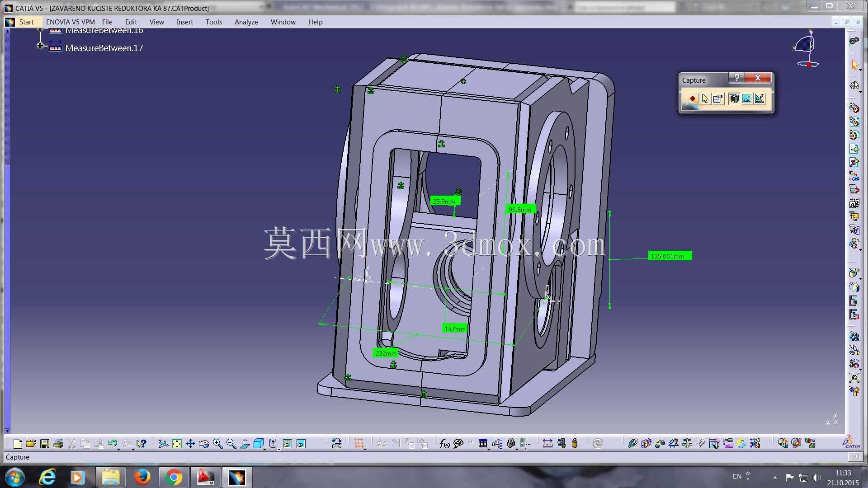Viewport: 868px width, 488px height.
Task: Open Chrome from the taskbar
Action: (174, 477)
